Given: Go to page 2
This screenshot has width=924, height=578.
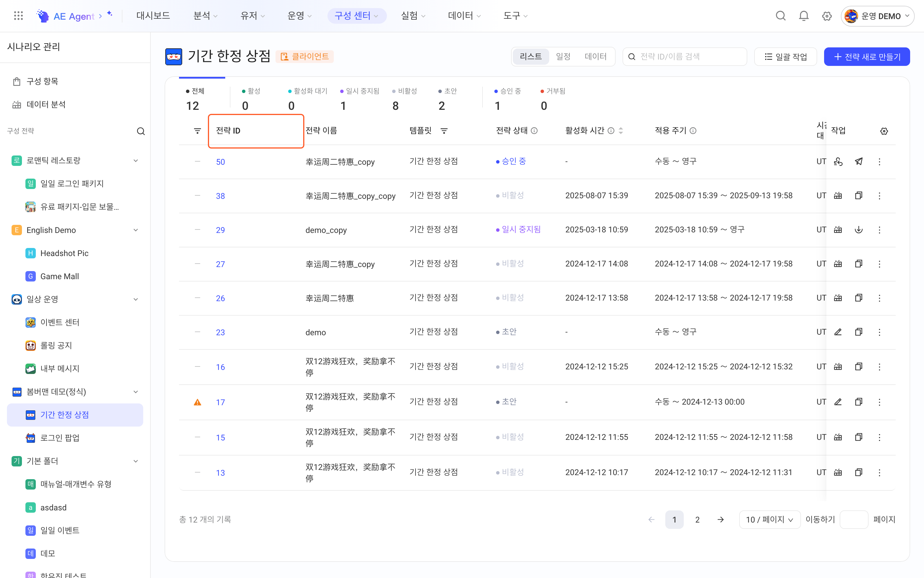Looking at the screenshot, I should click(697, 520).
